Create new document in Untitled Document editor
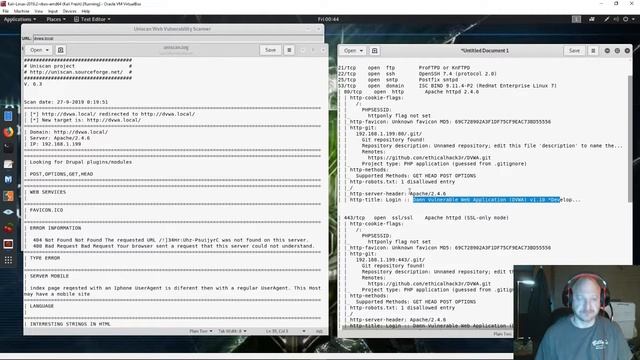 point(374,51)
